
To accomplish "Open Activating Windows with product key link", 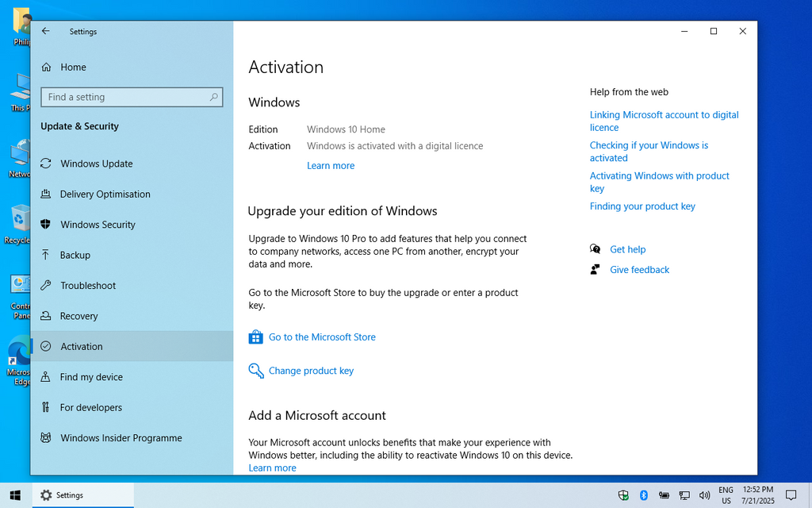I will point(659,182).
